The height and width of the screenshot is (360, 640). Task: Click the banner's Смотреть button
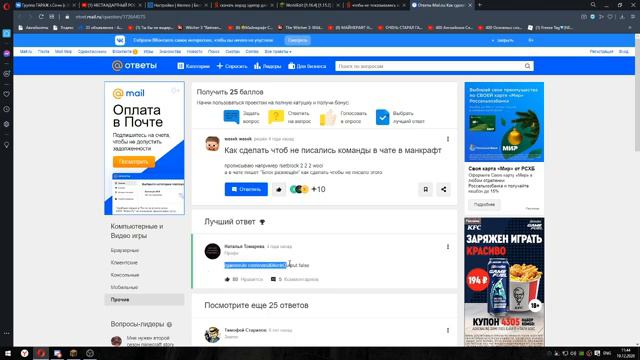[x=297, y=40]
